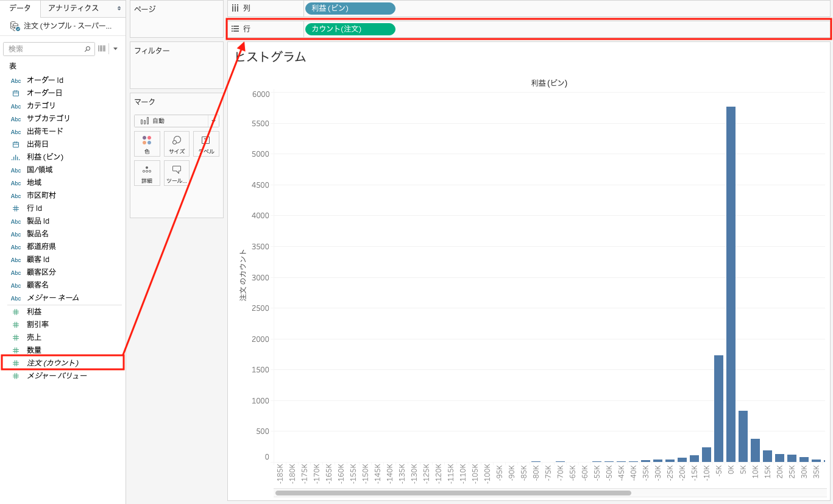Image resolution: width=833 pixels, height=504 pixels.
Task: Open the ラベル (label) marks card
Action: [x=206, y=144]
